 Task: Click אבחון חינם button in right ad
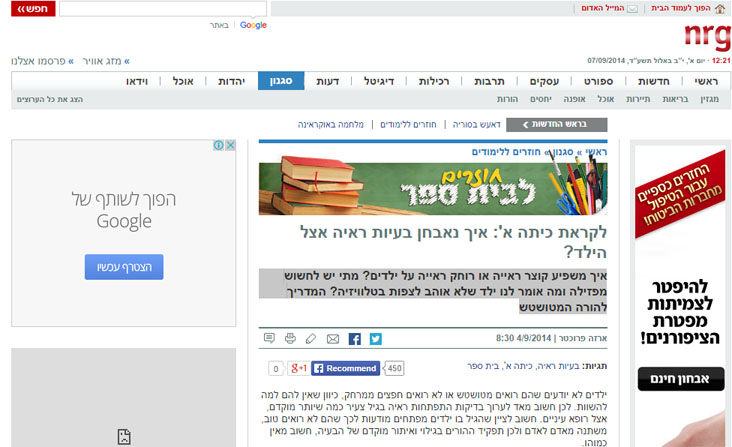click(681, 379)
